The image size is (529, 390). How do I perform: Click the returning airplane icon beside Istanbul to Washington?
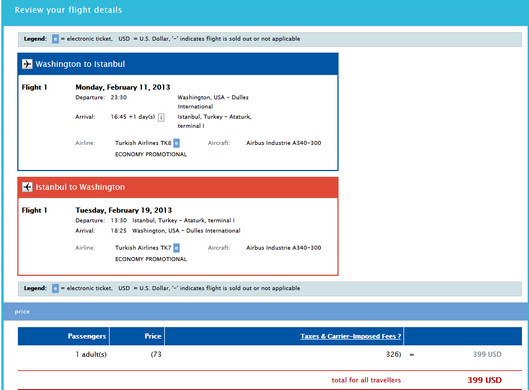(x=27, y=187)
